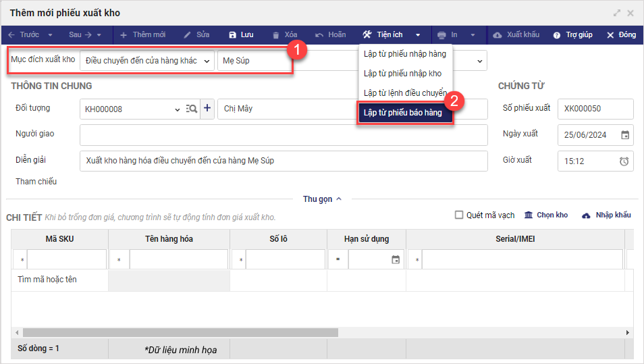Select Lập từ phiếu nhập hàng
Screen dimensions: 644x364
tap(405, 54)
